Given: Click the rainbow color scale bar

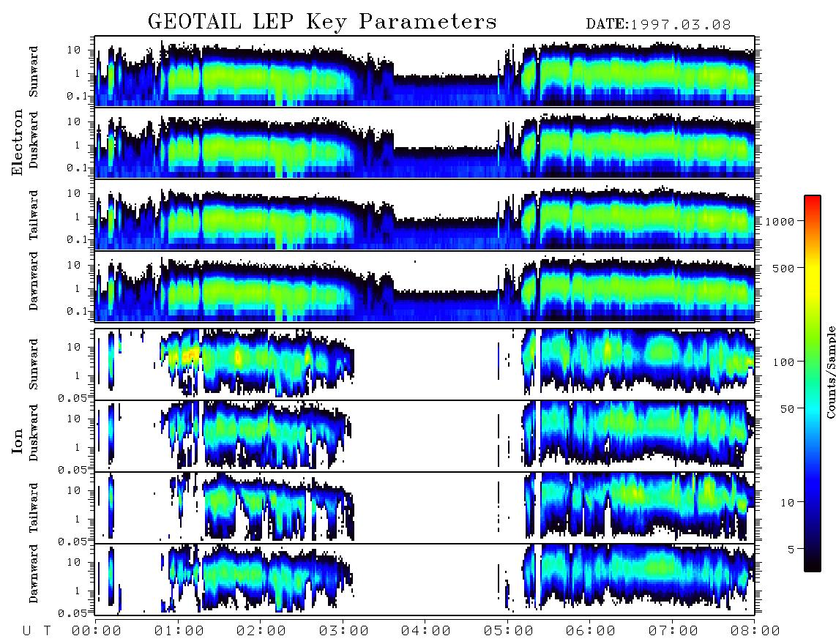Looking at the screenshot, I should pos(812,383).
